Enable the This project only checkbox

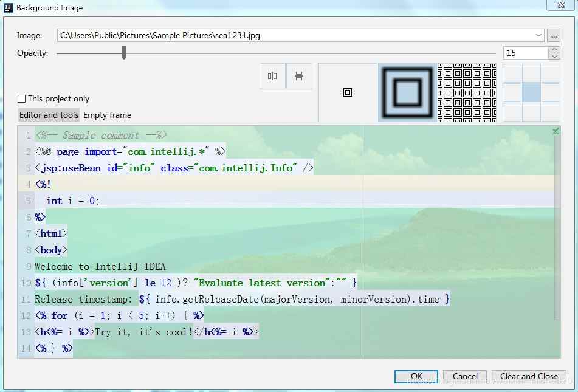point(21,98)
